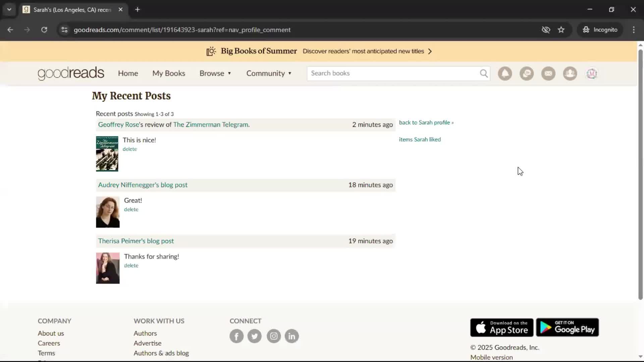Open the notifications bell icon
Image resolution: width=644 pixels, height=362 pixels.
click(x=505, y=73)
